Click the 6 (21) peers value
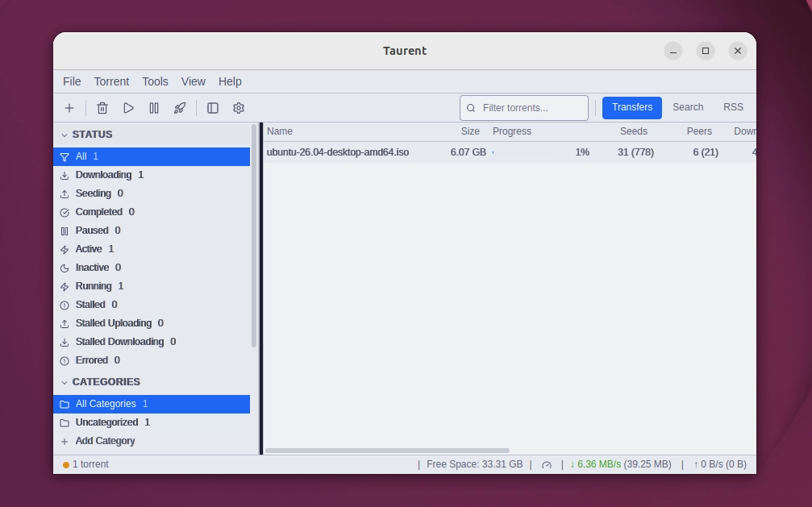Viewport: 812px width, 507px height. coord(706,152)
